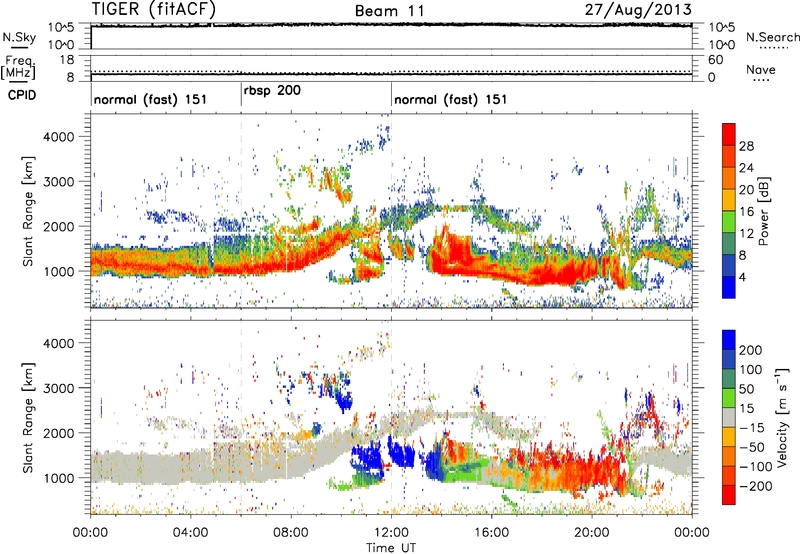
Task: Click the '12:00' time axis label
Action: [391, 533]
